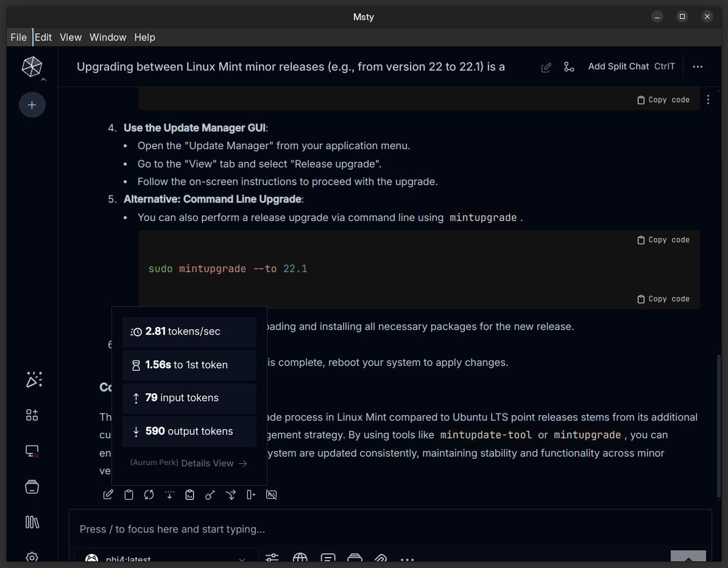Open model options sliders icon

click(x=272, y=558)
